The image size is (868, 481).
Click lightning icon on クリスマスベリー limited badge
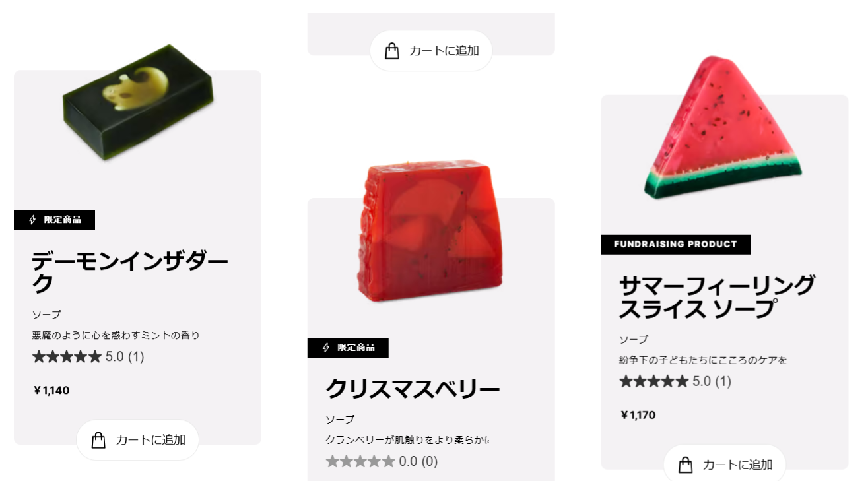tap(326, 348)
